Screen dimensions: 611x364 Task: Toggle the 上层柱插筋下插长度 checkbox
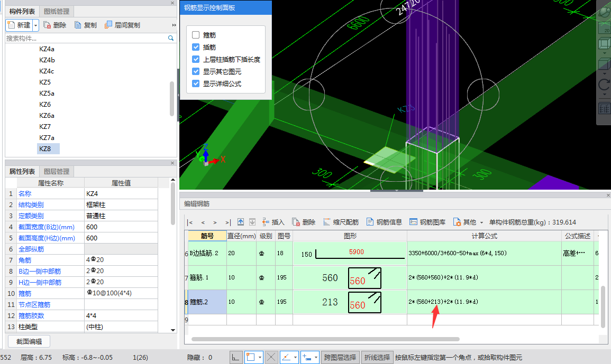point(196,59)
